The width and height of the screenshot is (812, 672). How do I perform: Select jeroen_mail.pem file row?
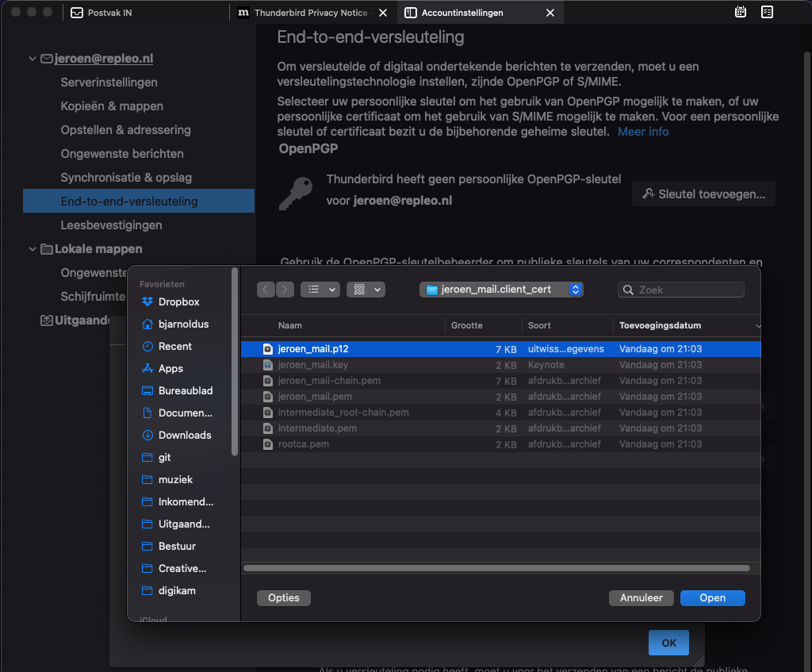(501, 397)
